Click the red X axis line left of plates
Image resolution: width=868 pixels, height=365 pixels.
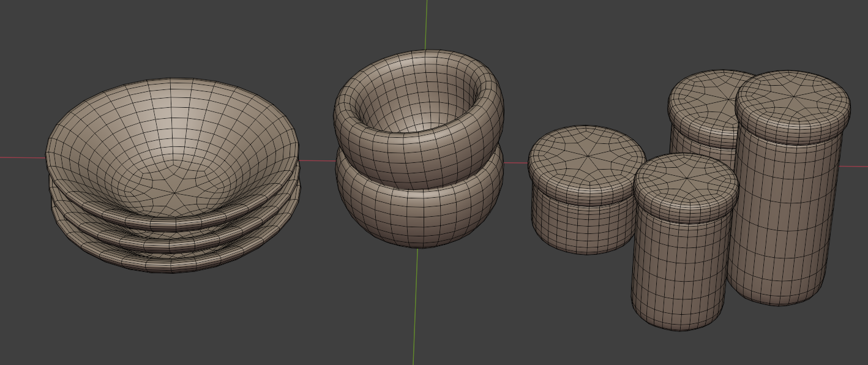(21, 158)
